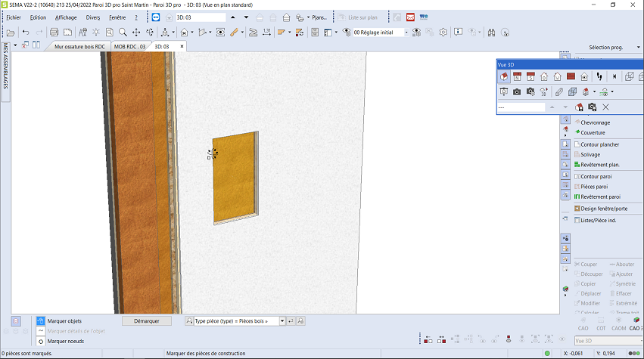The height and width of the screenshot is (359, 644).
Task: Expand the 00 Réglage initial dropdown
Action: [x=406, y=32]
